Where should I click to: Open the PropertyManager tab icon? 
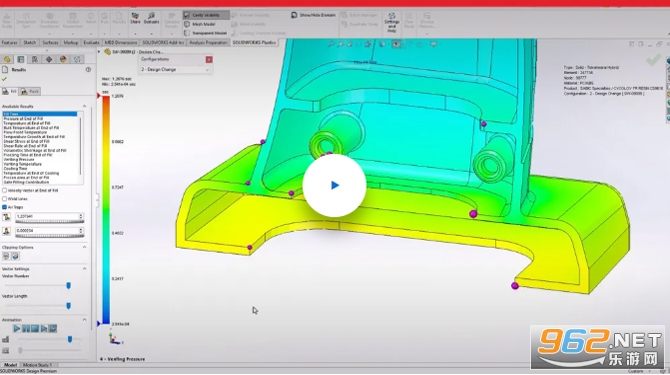coord(21,59)
